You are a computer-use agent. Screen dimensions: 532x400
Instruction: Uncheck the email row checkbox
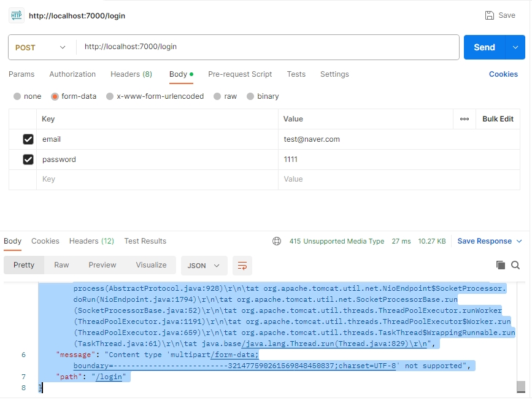pyautogui.click(x=28, y=139)
